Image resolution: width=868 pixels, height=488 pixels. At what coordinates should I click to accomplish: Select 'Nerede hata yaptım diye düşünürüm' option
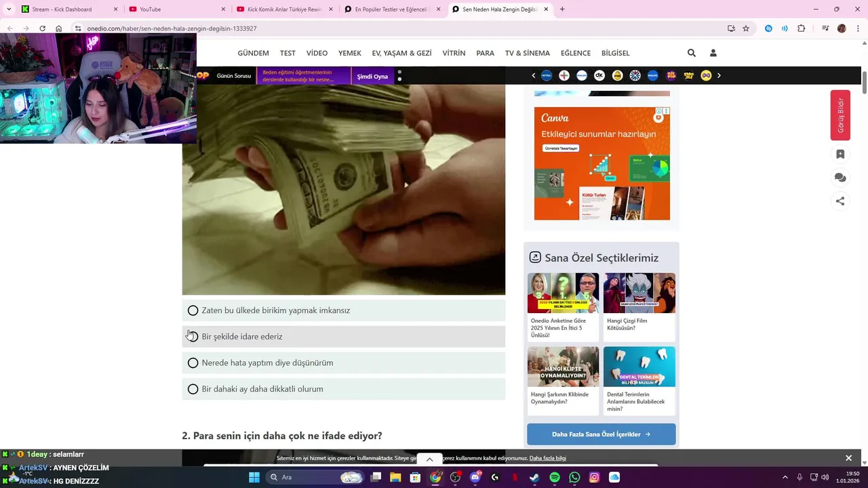[343, 363]
